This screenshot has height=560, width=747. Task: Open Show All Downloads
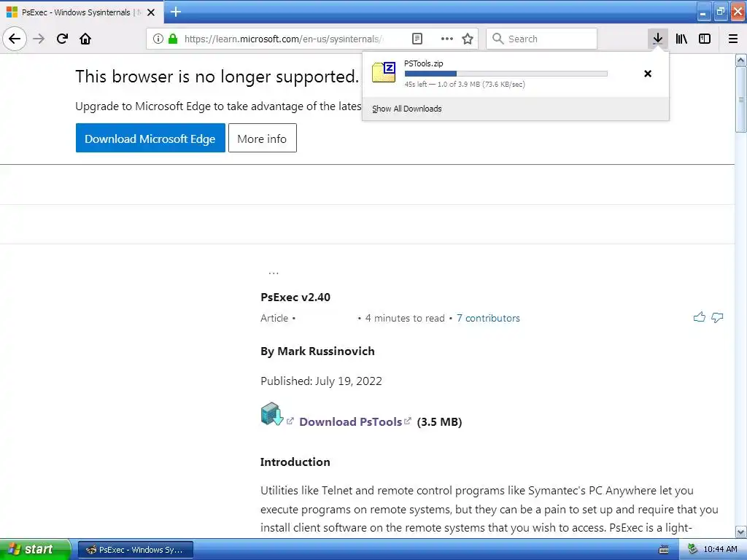coord(407,109)
